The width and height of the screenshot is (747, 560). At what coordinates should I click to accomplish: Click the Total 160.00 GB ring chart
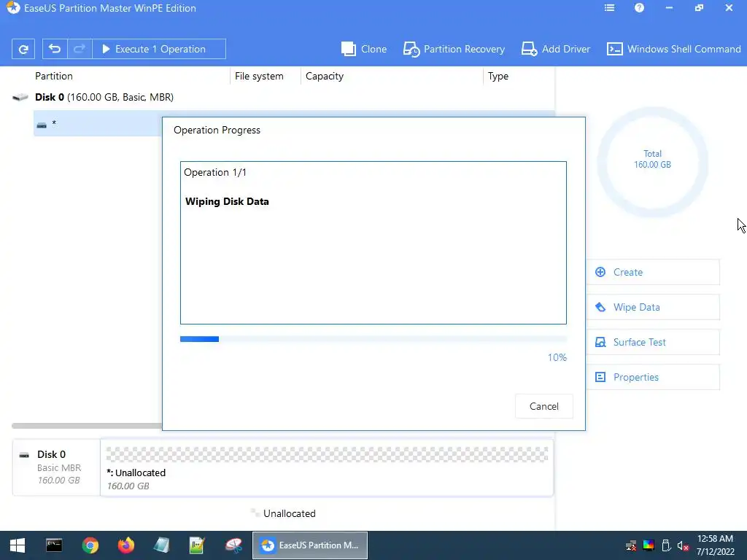click(652, 162)
